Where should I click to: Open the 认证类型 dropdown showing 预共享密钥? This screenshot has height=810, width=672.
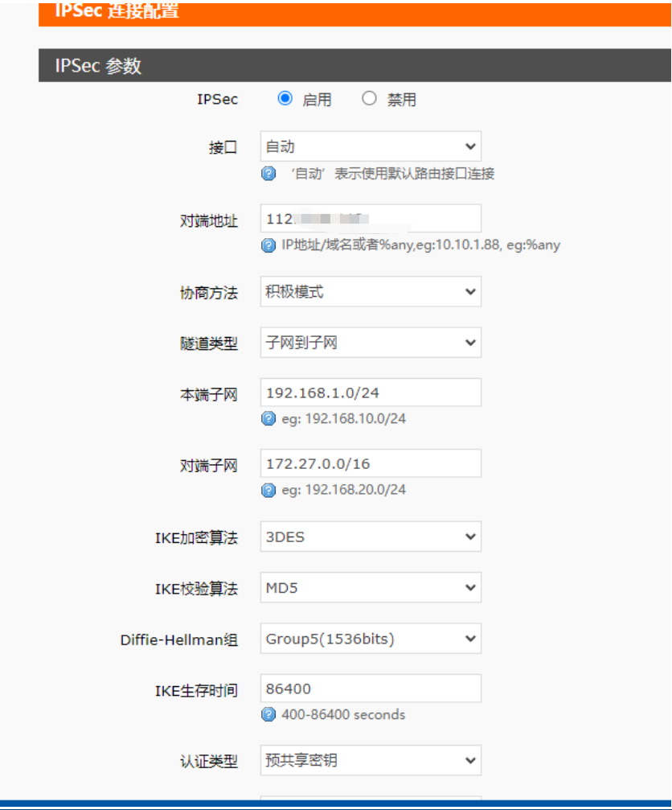click(x=371, y=760)
